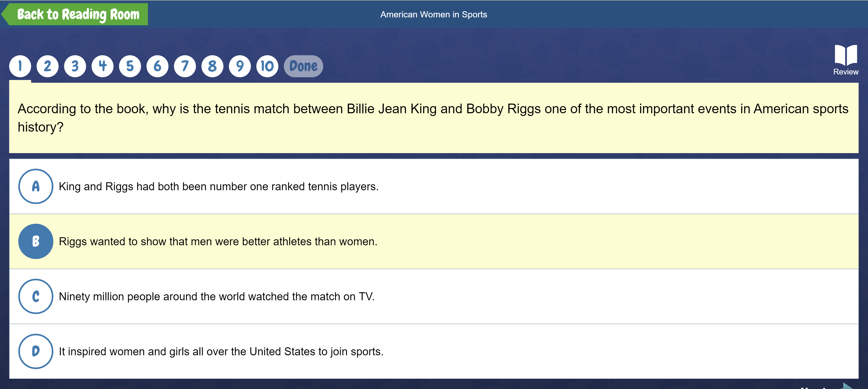This screenshot has width=868, height=389.
Task: Open question 7
Action: pos(185,66)
